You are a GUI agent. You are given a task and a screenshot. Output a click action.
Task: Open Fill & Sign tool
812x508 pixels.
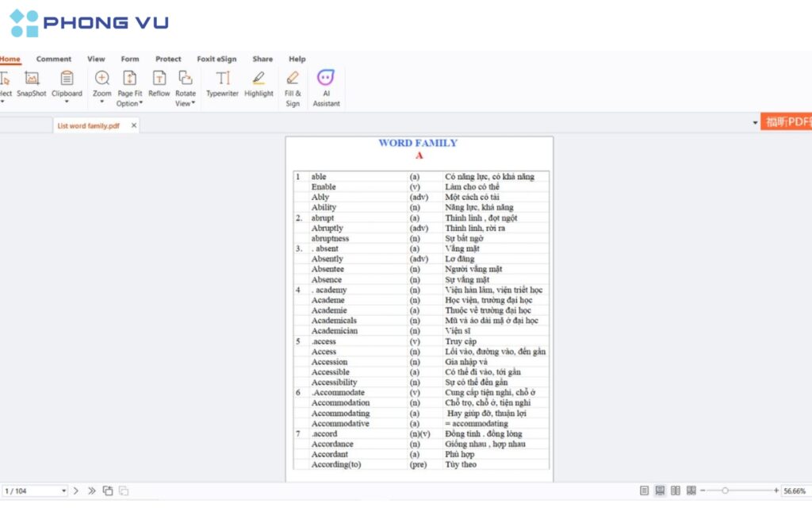click(293, 87)
